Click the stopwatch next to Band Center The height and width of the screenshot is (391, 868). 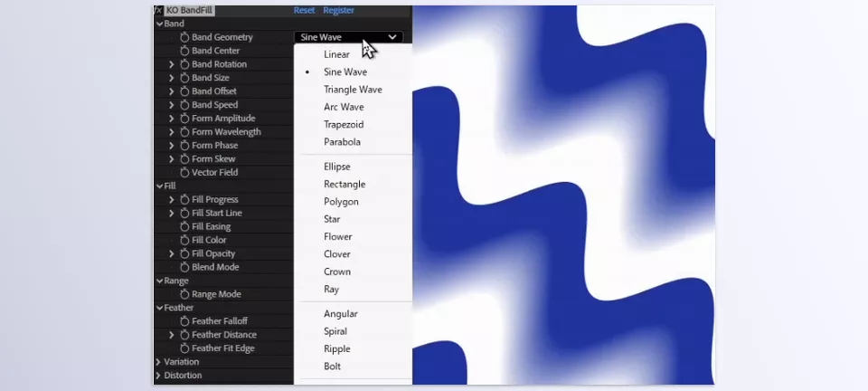click(184, 51)
